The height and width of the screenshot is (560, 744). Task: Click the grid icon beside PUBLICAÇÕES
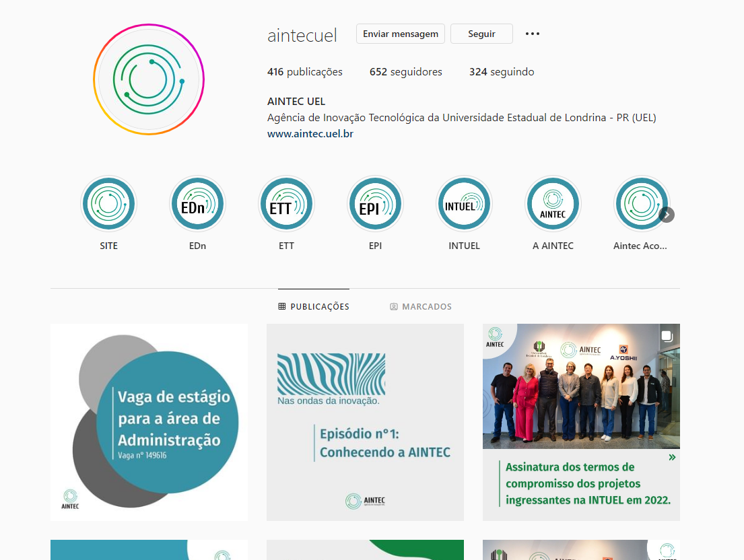pyautogui.click(x=282, y=306)
